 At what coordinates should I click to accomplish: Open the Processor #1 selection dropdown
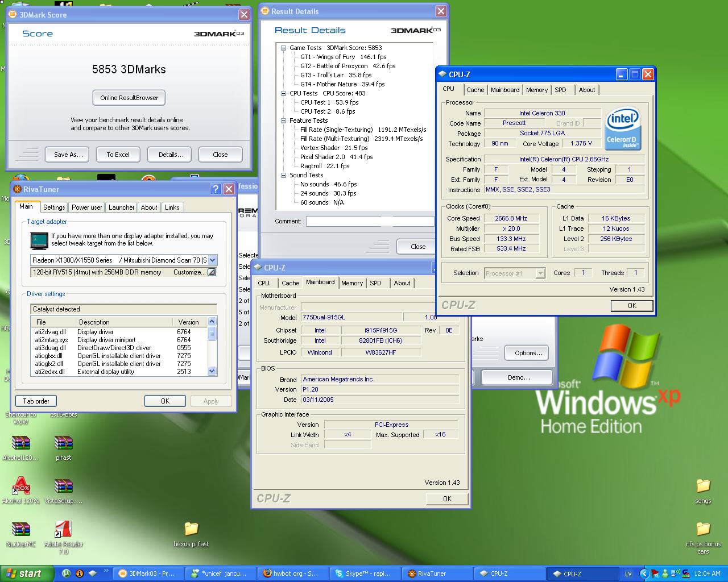tap(540, 273)
